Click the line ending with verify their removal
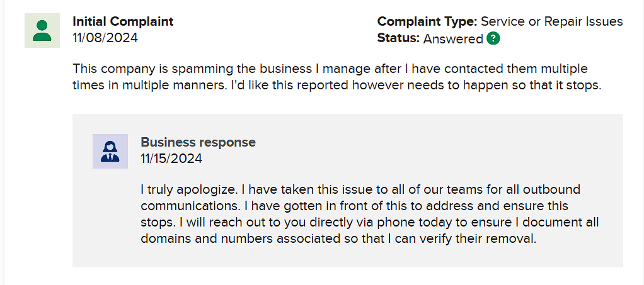 click(x=338, y=238)
